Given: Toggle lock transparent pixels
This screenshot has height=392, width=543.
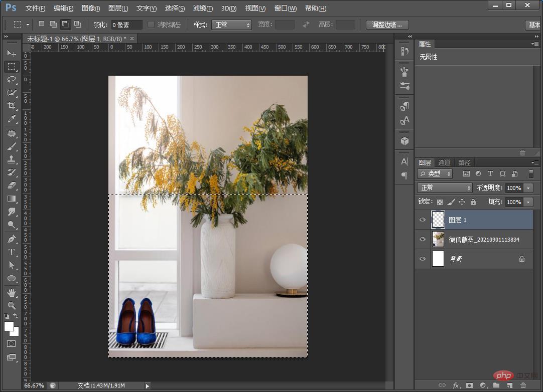Looking at the screenshot, I should click(x=440, y=202).
